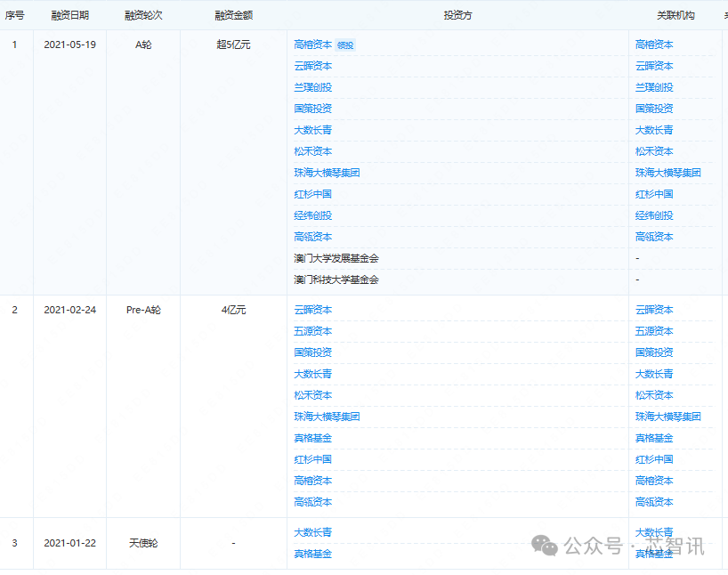Open 经纬创投 in the 投资方 column
The image size is (728, 575).
click(x=313, y=215)
